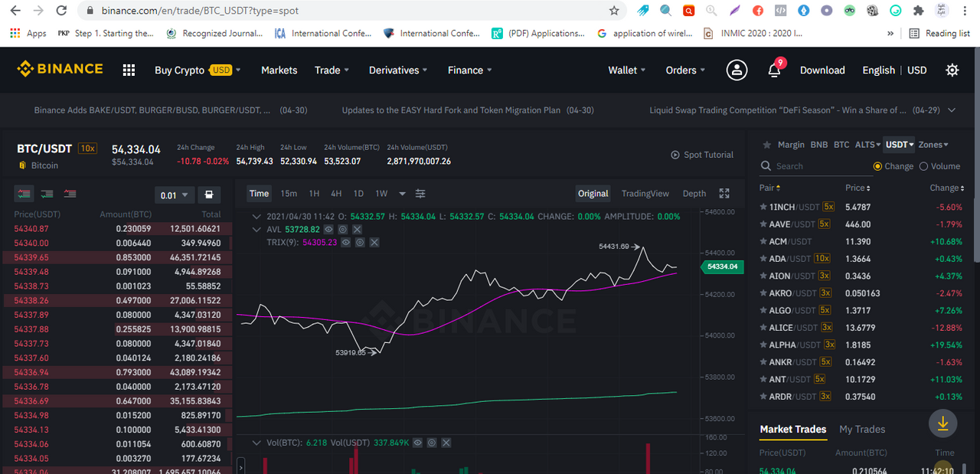Remove the Vol(BTC) volume indicator

[446, 443]
